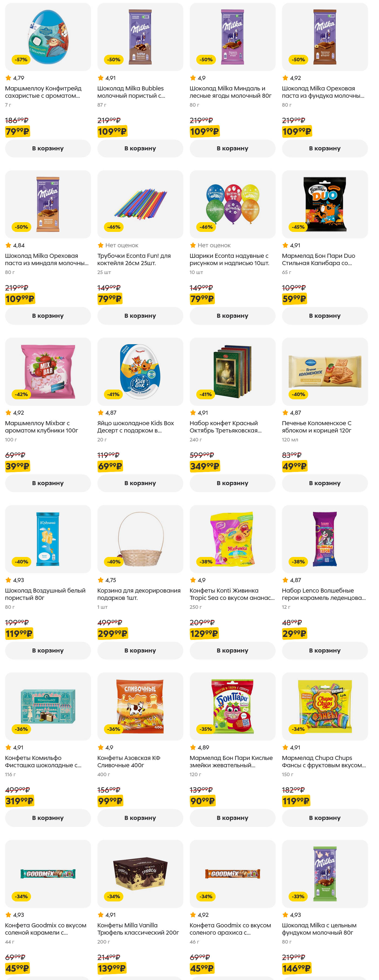Screen dimensions: 379x980
Task: Click the star icon beside Econta straws' Нет оценок
Action: click(x=100, y=245)
